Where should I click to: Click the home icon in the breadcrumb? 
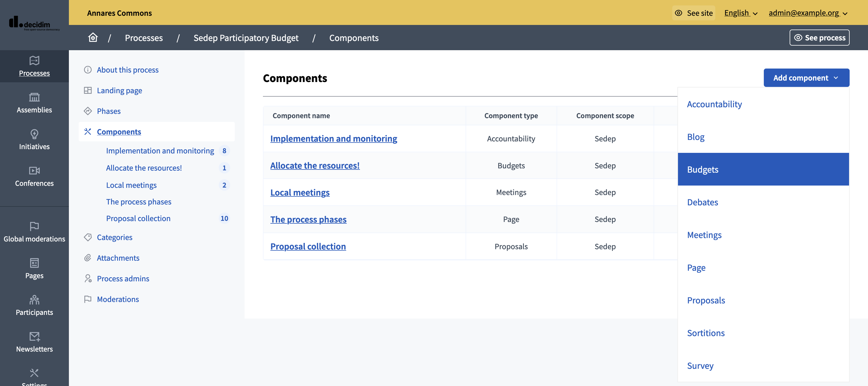(93, 37)
